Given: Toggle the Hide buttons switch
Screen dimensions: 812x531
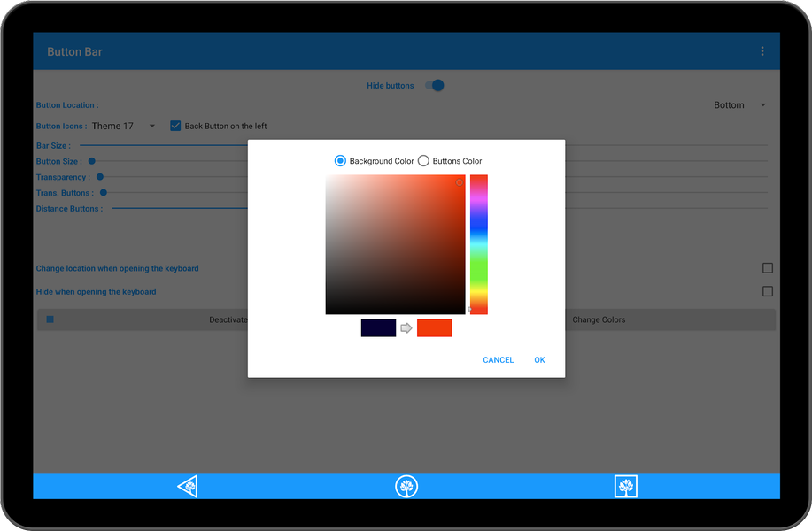Looking at the screenshot, I should tap(435, 85).
